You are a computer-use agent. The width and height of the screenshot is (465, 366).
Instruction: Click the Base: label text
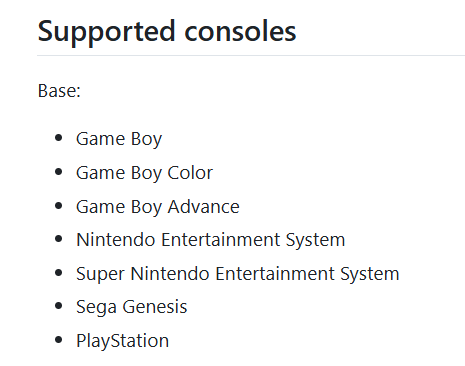59,91
